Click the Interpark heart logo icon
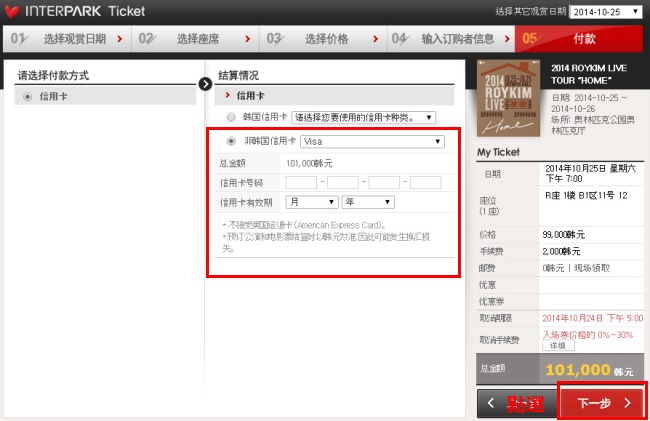The image size is (650, 421). tap(12, 11)
